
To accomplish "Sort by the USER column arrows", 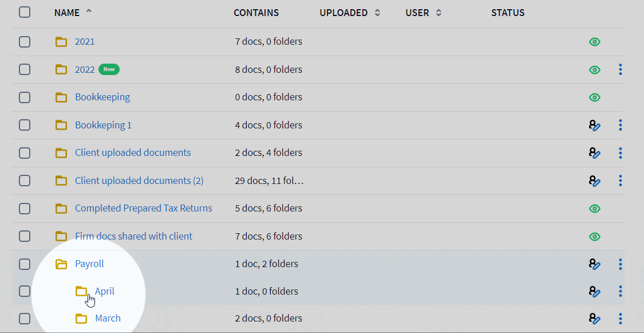I will (x=438, y=13).
